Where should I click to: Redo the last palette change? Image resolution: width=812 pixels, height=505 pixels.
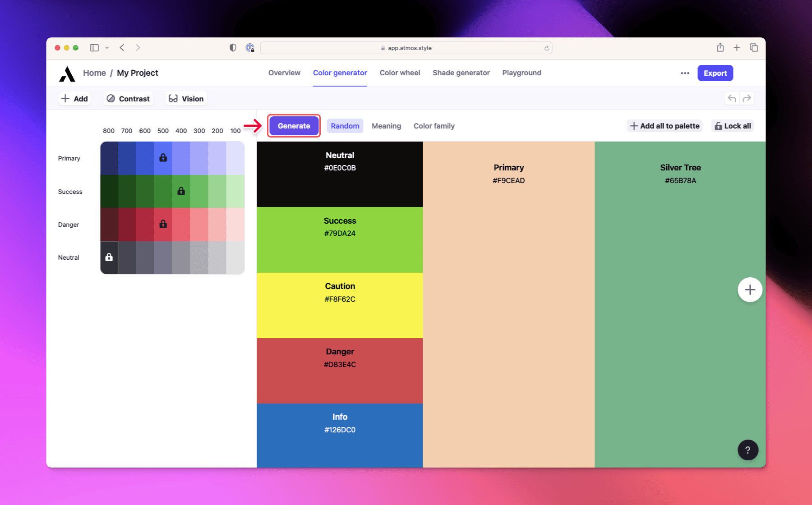coord(747,98)
